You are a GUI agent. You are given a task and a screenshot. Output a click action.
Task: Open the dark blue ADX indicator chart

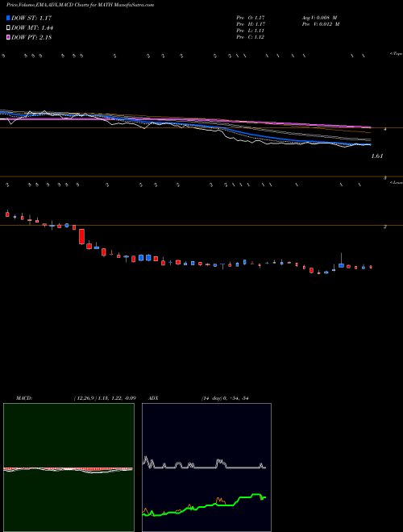point(206,468)
